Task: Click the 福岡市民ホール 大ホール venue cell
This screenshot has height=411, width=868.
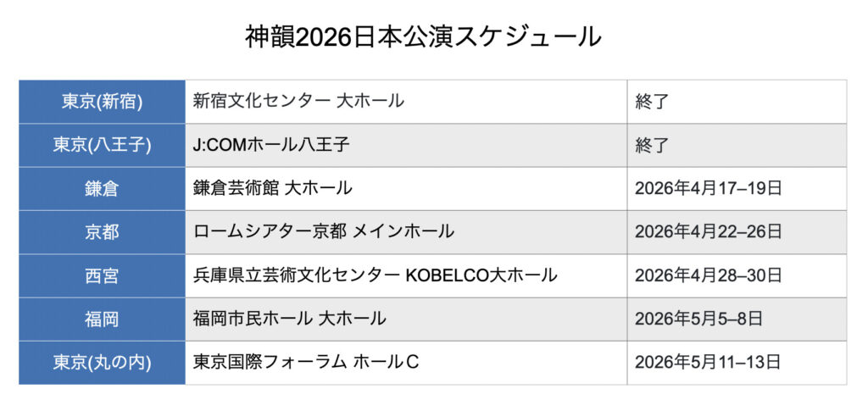Action: (x=290, y=319)
